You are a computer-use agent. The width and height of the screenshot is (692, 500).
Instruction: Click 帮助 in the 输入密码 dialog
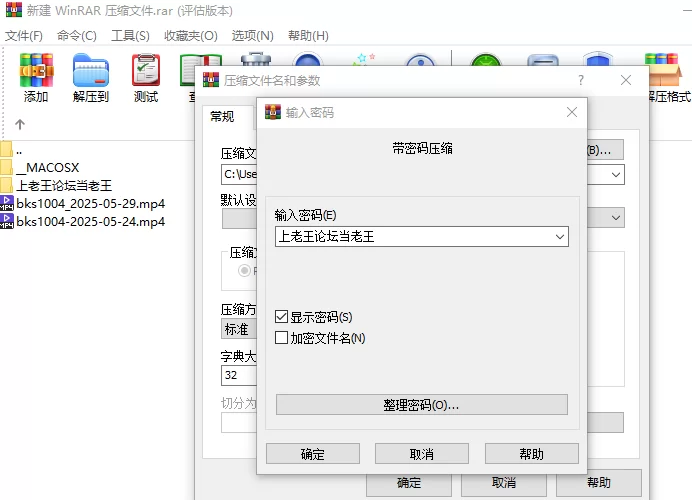(531, 454)
